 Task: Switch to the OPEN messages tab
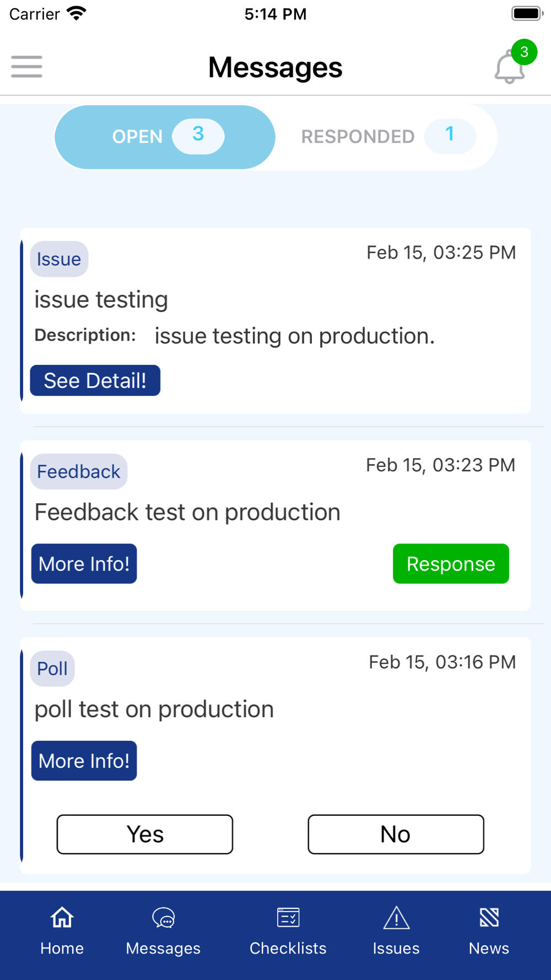(165, 137)
